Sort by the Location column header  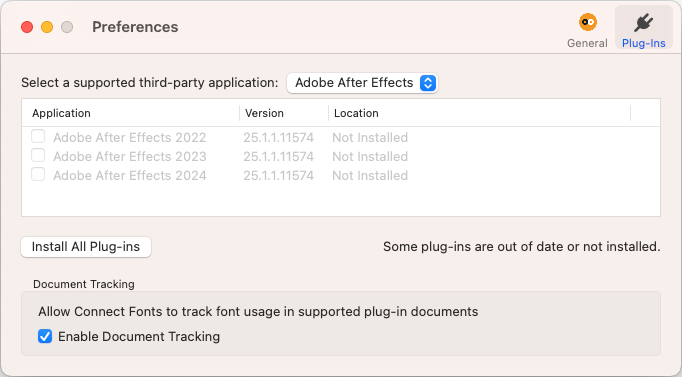479,113
